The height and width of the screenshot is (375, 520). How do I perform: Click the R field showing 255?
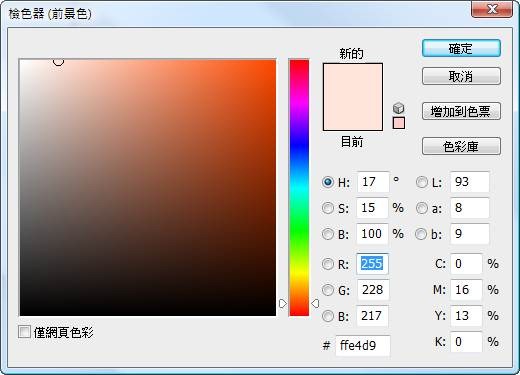[x=372, y=264]
